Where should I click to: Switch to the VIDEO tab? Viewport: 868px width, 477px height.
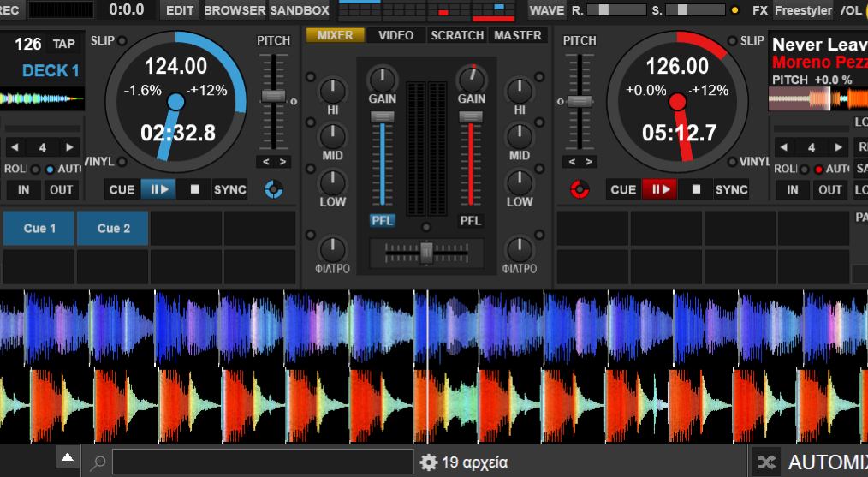coord(395,35)
